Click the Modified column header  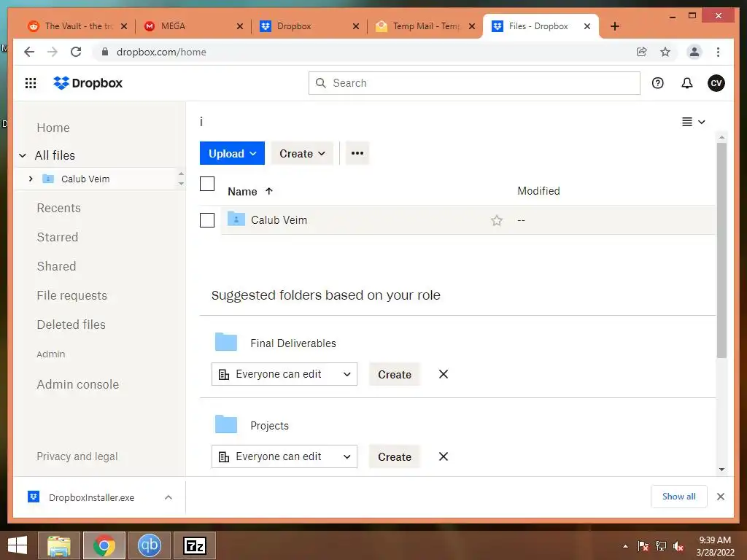[538, 191]
